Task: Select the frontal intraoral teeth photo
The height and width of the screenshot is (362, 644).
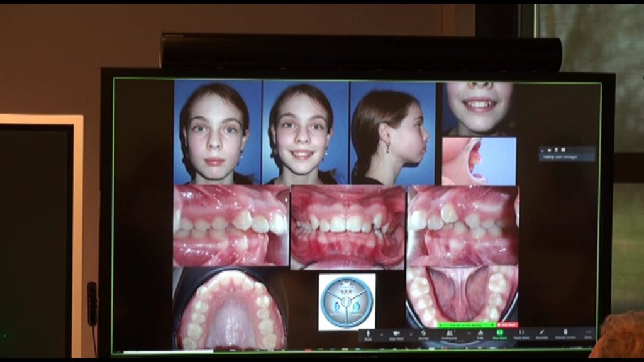Action: [348, 227]
